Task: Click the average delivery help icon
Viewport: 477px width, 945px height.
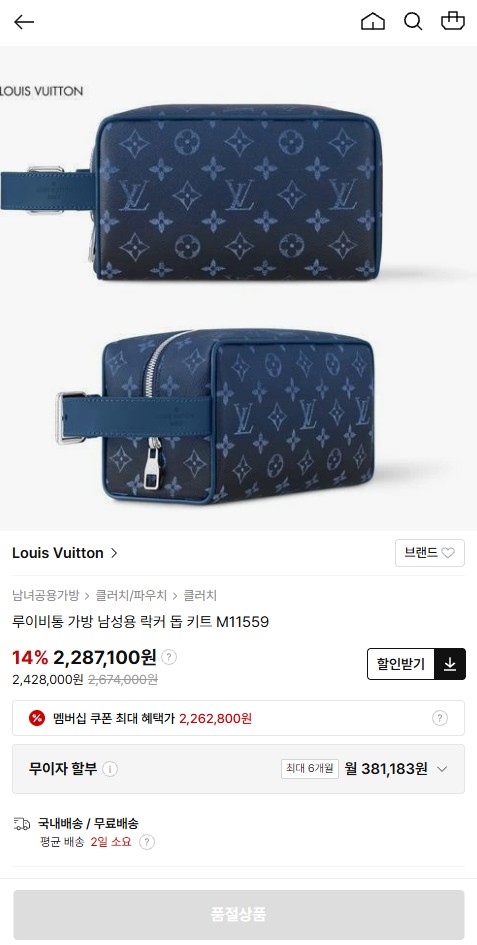Action: [147, 842]
